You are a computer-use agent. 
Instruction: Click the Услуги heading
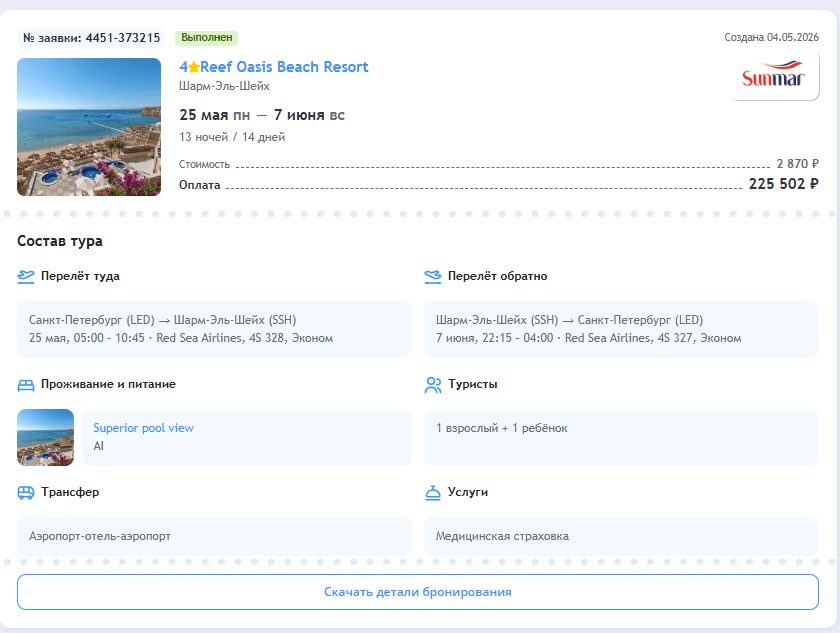(x=468, y=492)
